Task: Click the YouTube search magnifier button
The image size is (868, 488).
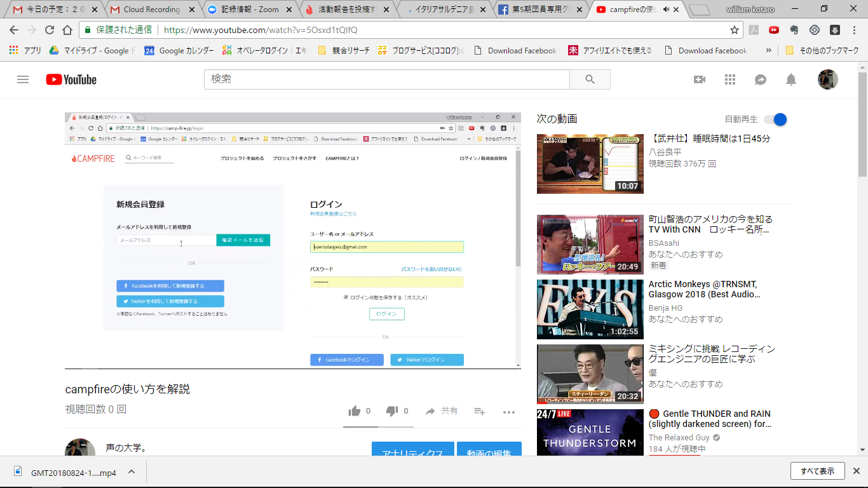Action: click(590, 79)
